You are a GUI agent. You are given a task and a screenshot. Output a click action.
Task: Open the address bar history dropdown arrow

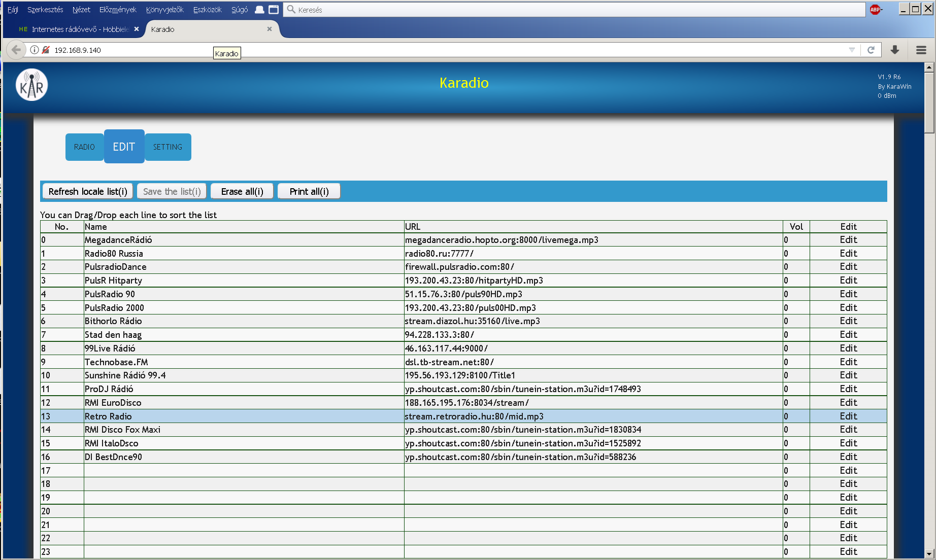click(852, 50)
